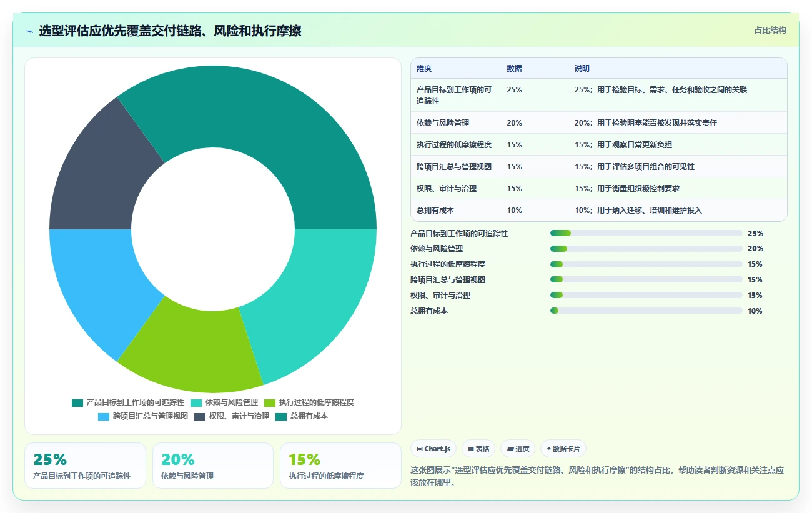The image size is (812, 513).
Task: Toggle legend swatch for 总拥有成本
Action: (281, 417)
